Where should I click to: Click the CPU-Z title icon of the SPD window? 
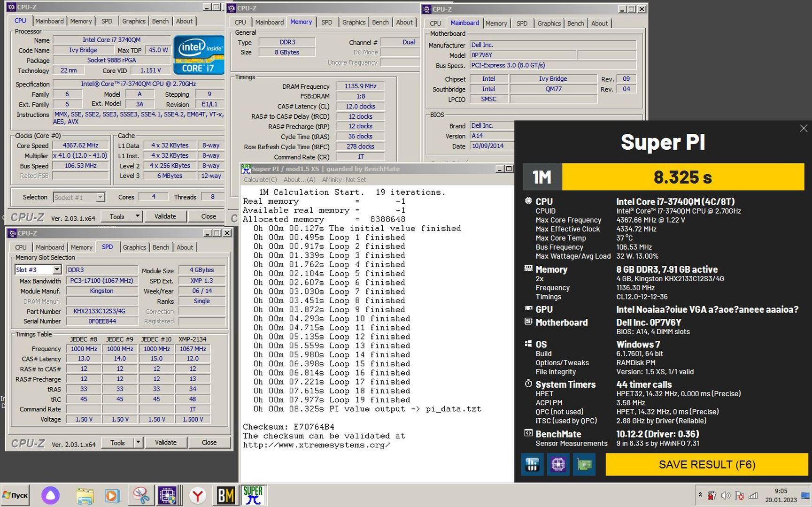[x=12, y=233]
